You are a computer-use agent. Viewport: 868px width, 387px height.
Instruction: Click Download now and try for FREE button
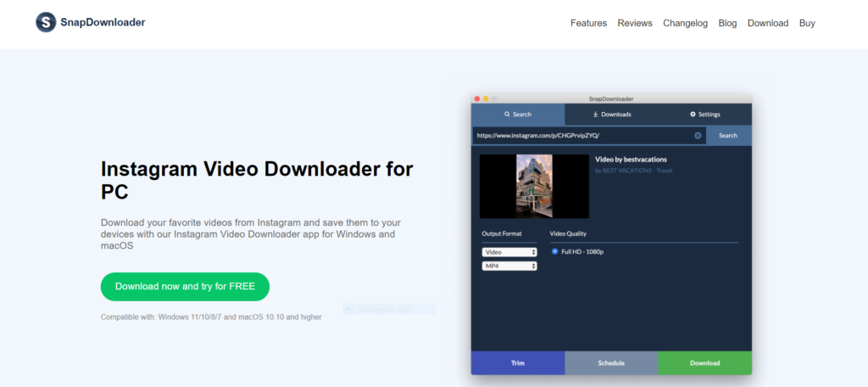coord(185,287)
